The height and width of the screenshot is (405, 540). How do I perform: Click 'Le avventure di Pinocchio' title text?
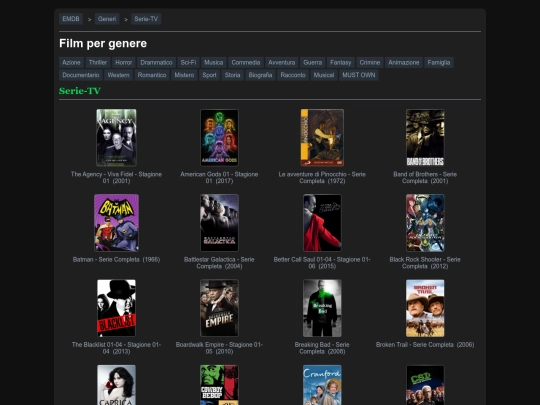tap(322, 177)
